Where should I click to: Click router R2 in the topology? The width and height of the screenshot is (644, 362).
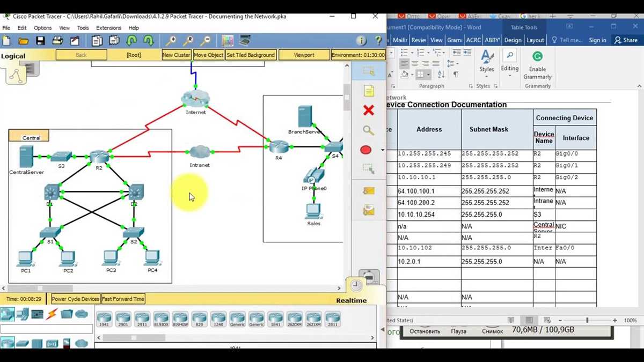(x=99, y=157)
